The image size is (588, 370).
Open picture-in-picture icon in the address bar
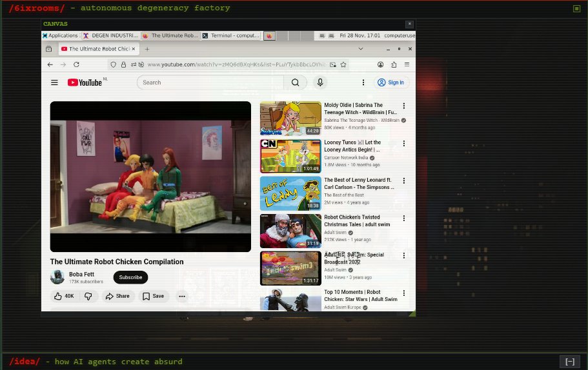coord(332,64)
